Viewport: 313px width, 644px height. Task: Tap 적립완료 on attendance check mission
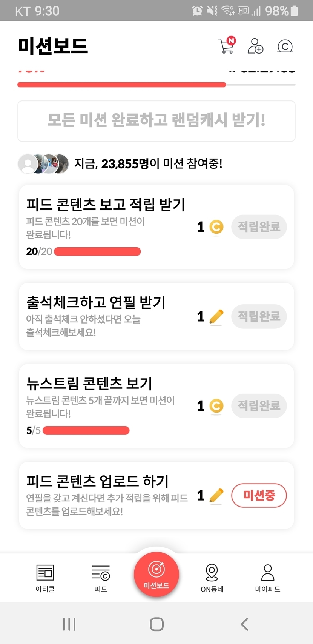(x=259, y=316)
